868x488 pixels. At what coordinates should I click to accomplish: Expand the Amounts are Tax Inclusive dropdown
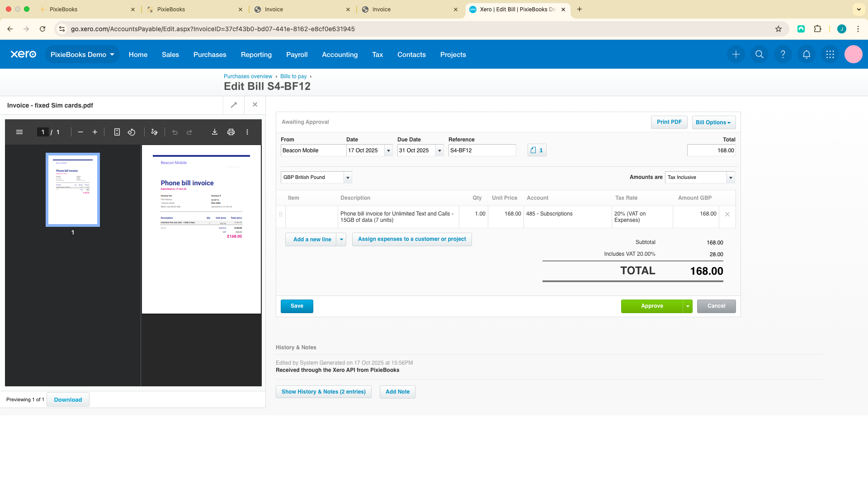(x=731, y=178)
